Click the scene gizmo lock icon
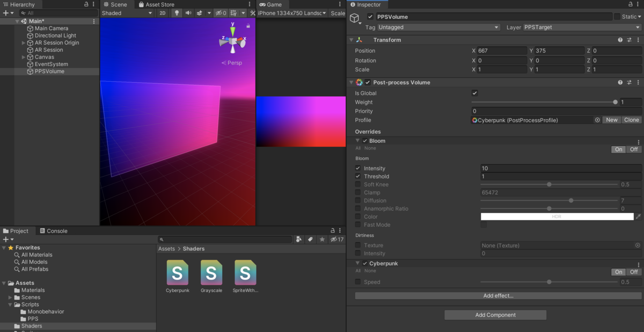644x332 pixels. (248, 25)
